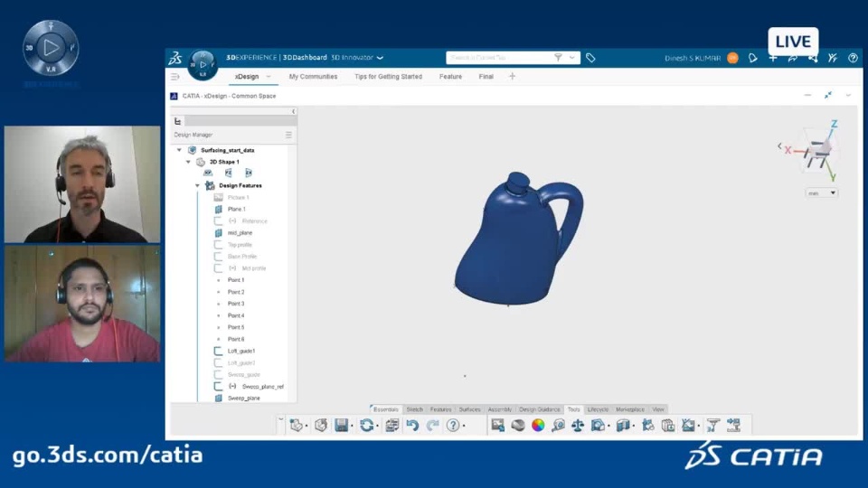Toggle visibility box of Mid profile
The height and width of the screenshot is (488, 868).
(218, 268)
